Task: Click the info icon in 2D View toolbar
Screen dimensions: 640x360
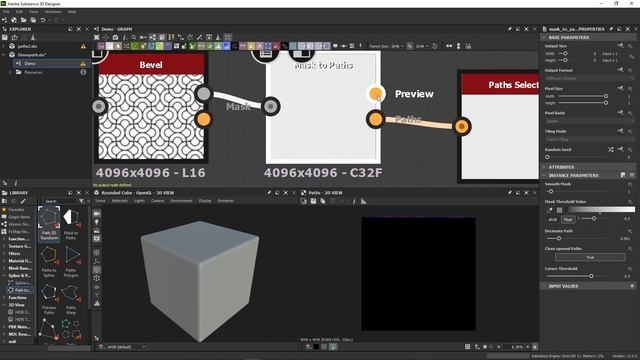Action: pyautogui.click(x=354, y=201)
